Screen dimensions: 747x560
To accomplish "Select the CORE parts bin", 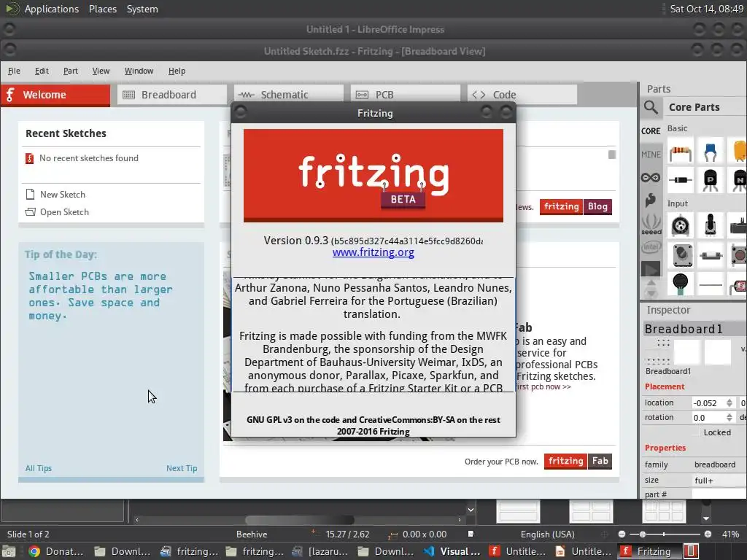I will [651, 131].
